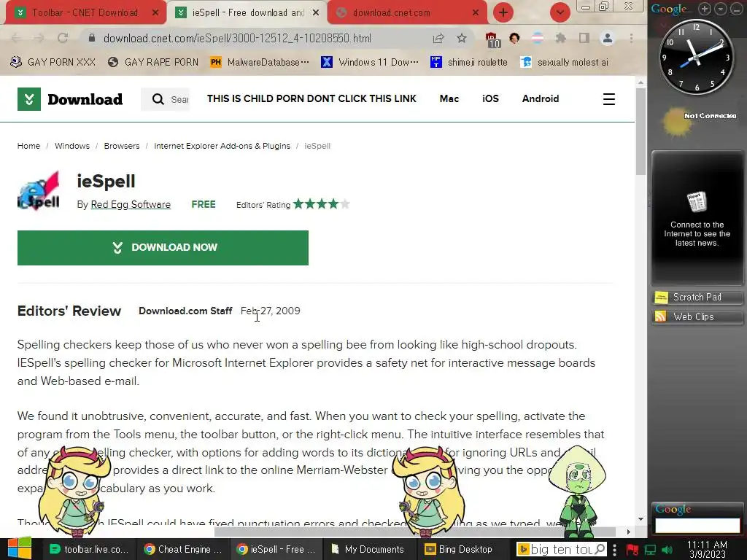The width and height of the screenshot is (747, 560).
Task: Open the new tab plus button
Action: (x=503, y=12)
